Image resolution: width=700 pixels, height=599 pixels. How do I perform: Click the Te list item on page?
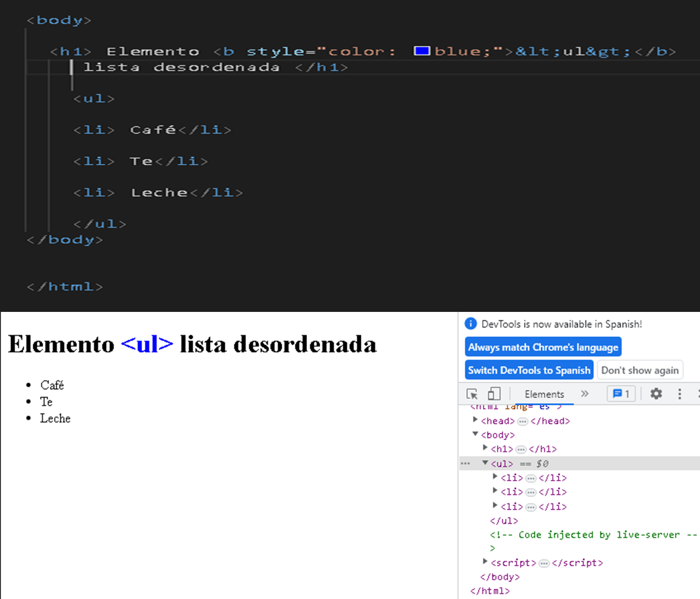pyautogui.click(x=46, y=402)
